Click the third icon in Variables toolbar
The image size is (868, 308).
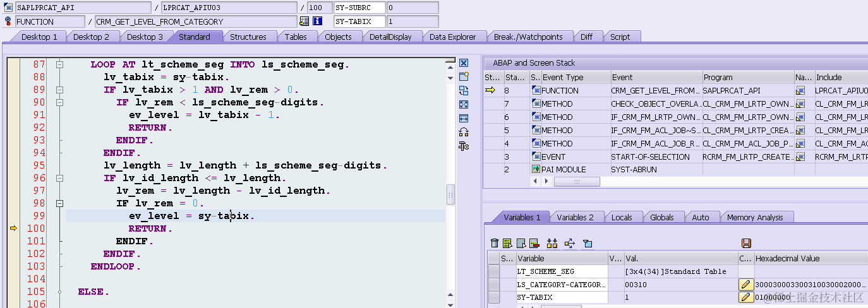point(521,243)
